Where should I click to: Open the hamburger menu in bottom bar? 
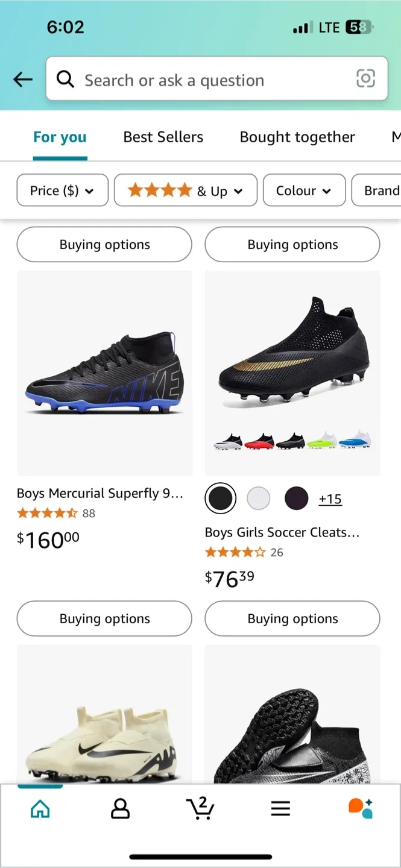[280, 808]
